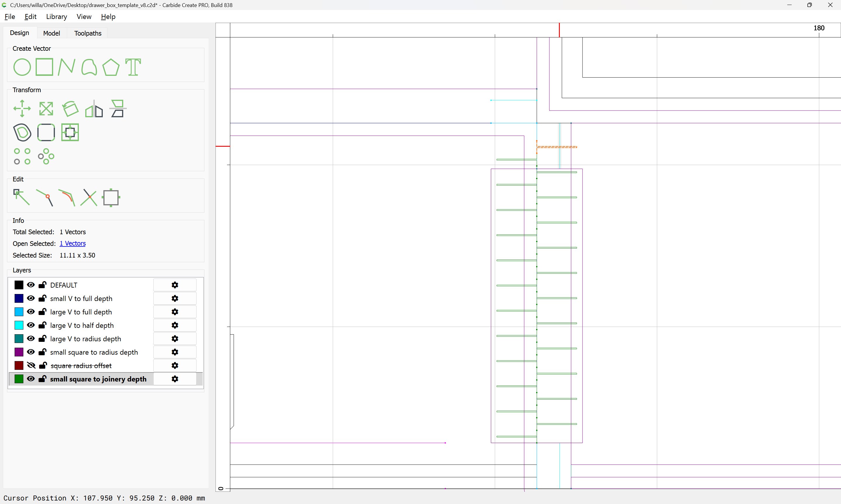This screenshot has height=504, width=841.
Task: Click the Text creation tool
Action: tap(133, 67)
